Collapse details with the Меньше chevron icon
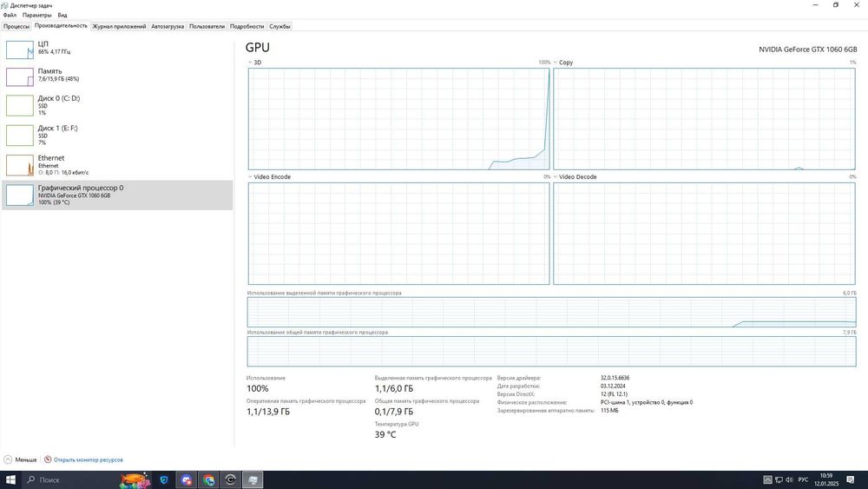Image resolution: width=868 pixels, height=489 pixels. coord(8,459)
